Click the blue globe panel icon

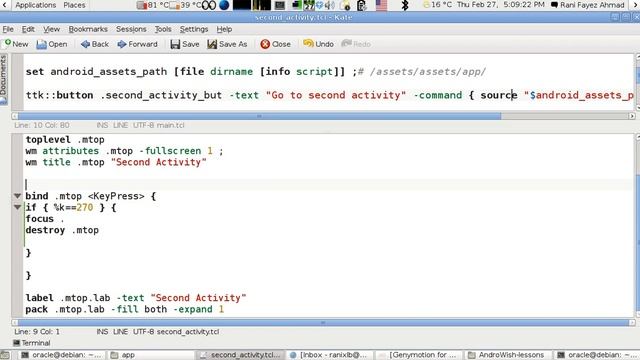click(224, 5)
